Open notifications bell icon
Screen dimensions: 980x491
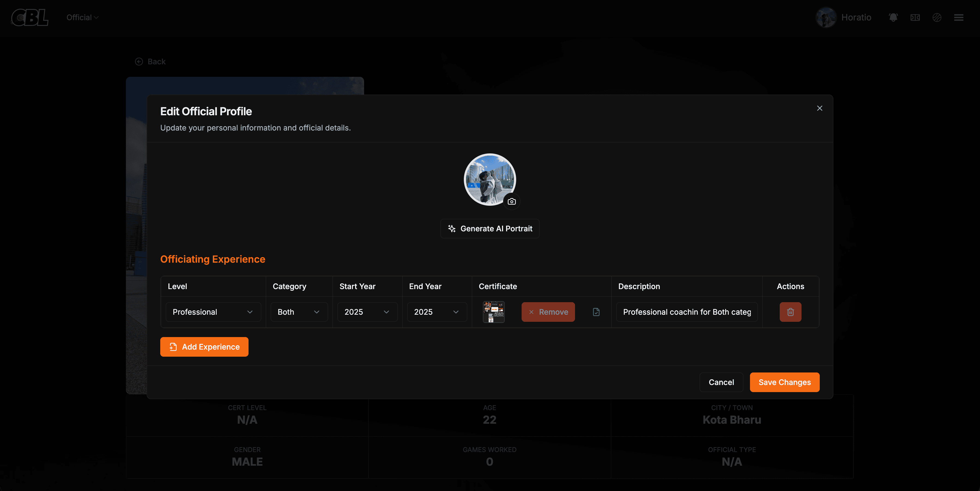click(x=893, y=17)
